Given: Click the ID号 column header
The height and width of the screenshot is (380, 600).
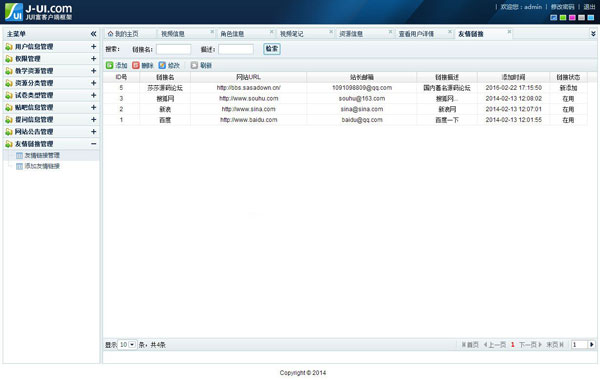Looking at the screenshot, I should (121, 77).
